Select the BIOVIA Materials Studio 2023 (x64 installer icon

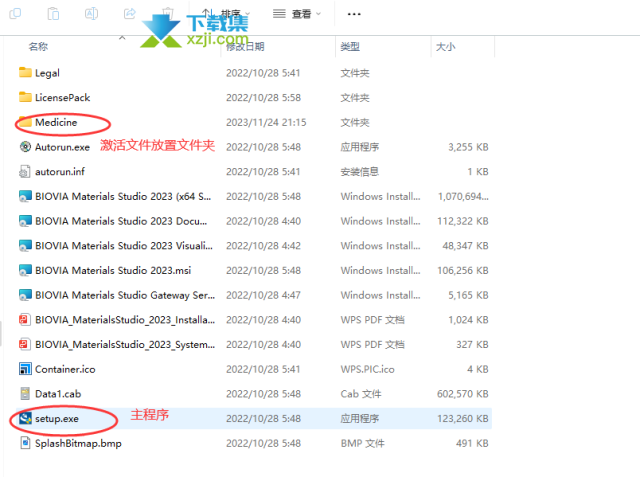[x=25, y=196]
